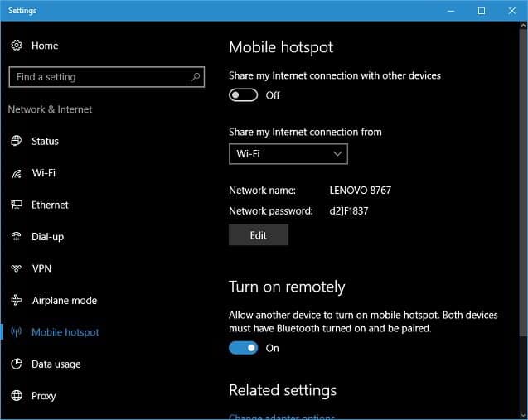Click the Data usage pie icon
The image size is (528, 420).
pos(16,364)
